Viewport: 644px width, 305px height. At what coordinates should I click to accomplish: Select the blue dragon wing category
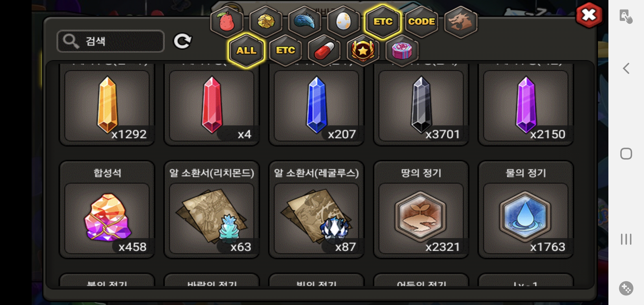304,22
